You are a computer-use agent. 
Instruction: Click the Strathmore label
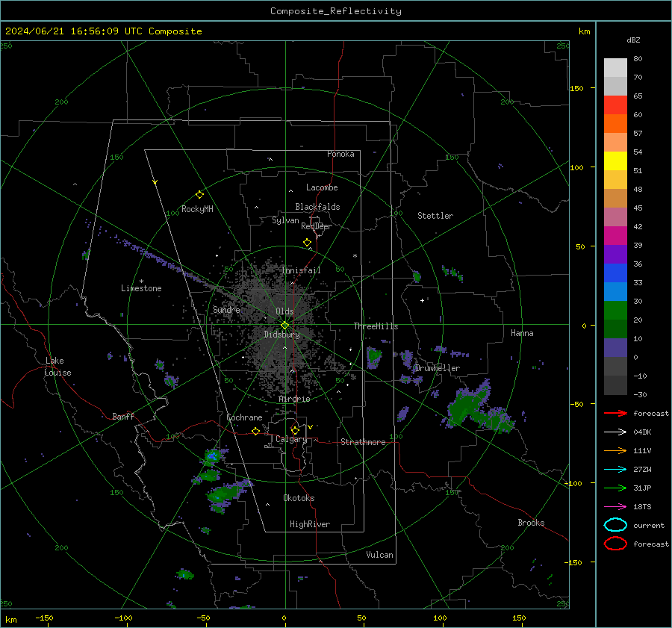[363, 442]
